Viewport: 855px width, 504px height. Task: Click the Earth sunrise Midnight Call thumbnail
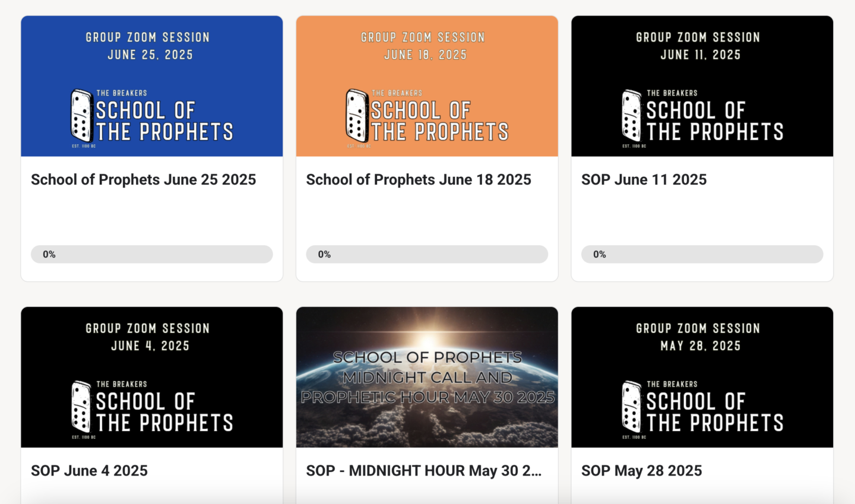pyautogui.click(x=426, y=376)
